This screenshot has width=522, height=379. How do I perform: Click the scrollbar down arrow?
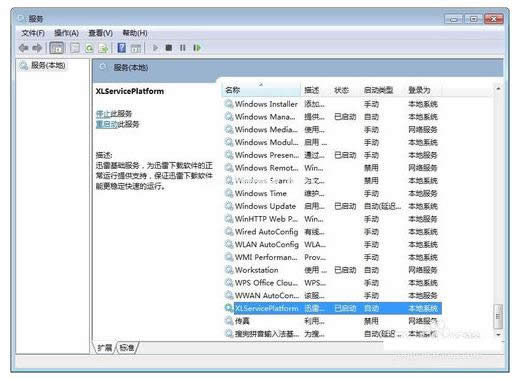pos(498,334)
